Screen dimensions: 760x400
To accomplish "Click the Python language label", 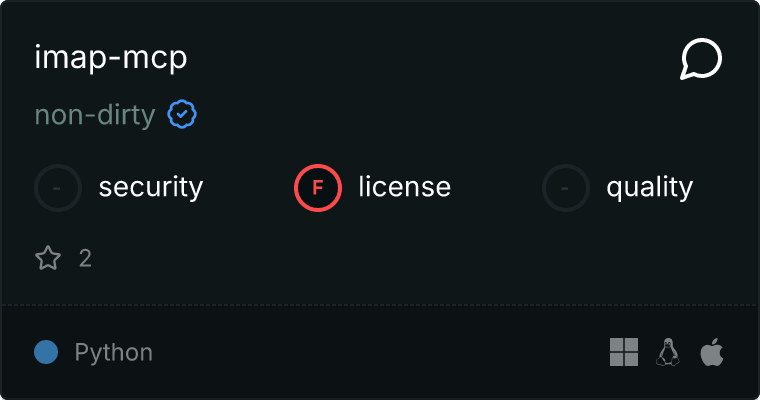I will click(114, 352).
